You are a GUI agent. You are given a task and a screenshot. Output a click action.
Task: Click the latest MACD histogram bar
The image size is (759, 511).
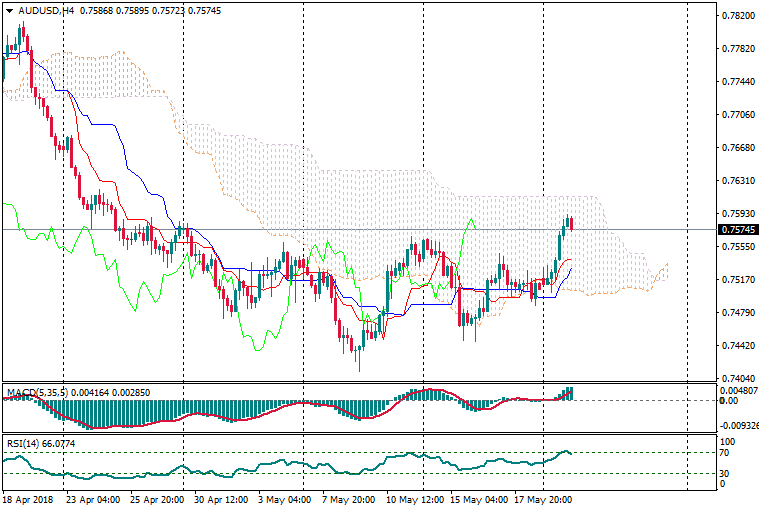(x=571, y=394)
